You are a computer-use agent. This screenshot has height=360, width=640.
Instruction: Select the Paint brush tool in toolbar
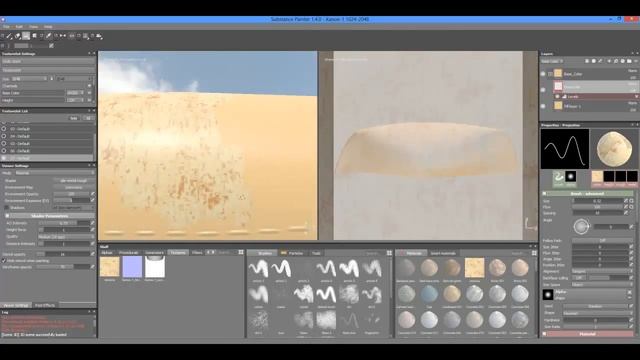coord(9,36)
